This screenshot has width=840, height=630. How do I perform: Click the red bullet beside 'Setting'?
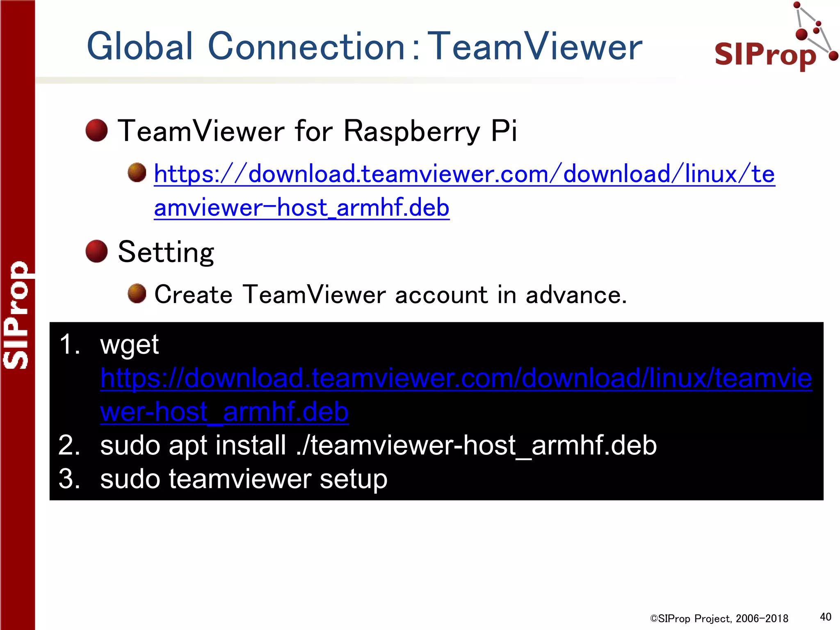point(97,251)
